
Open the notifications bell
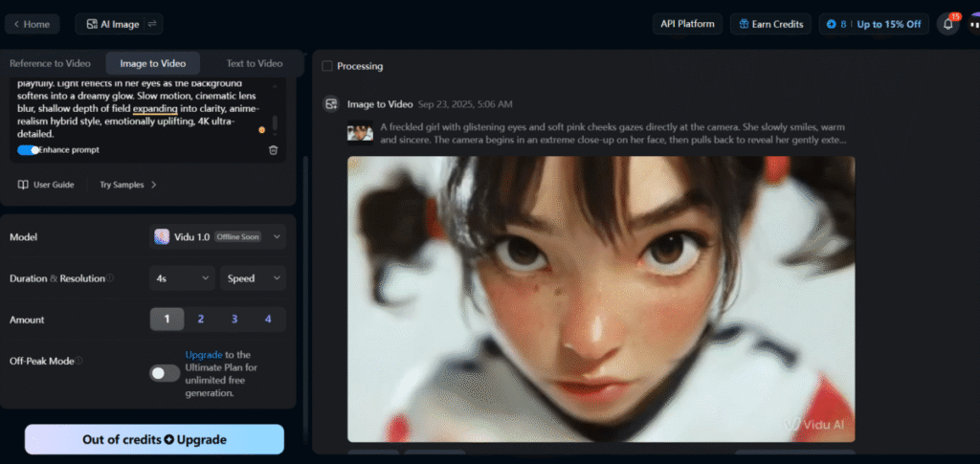coord(948,24)
